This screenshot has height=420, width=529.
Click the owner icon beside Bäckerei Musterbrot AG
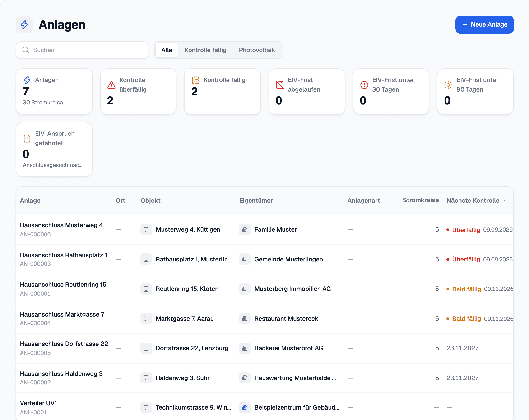[x=245, y=348]
